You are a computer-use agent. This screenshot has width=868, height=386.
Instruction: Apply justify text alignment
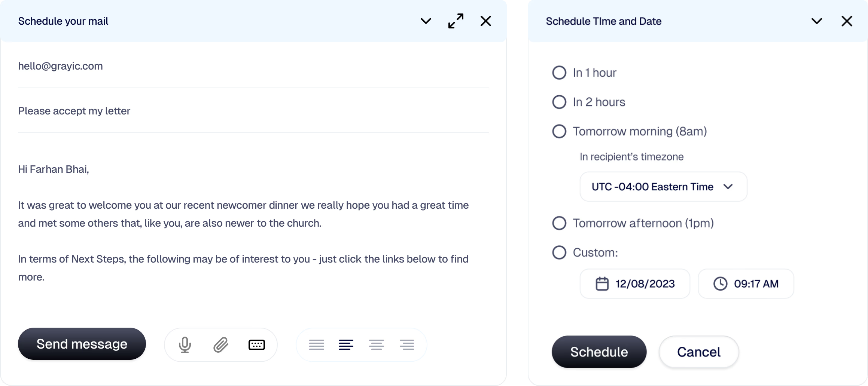coord(316,344)
